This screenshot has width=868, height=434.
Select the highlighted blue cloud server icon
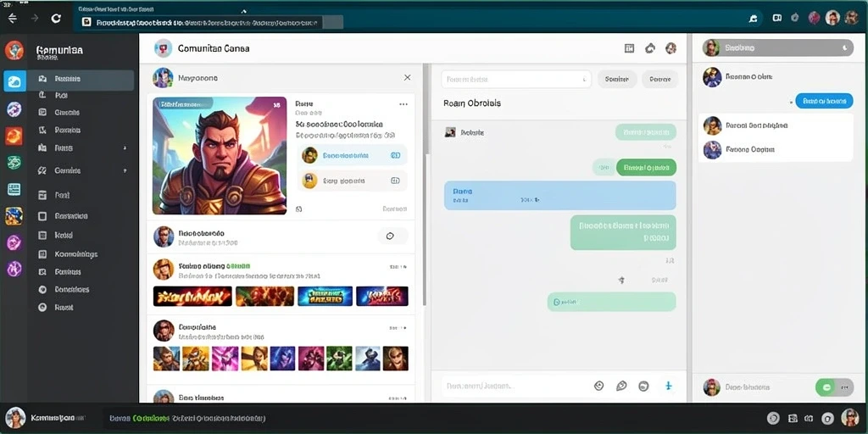point(14,81)
